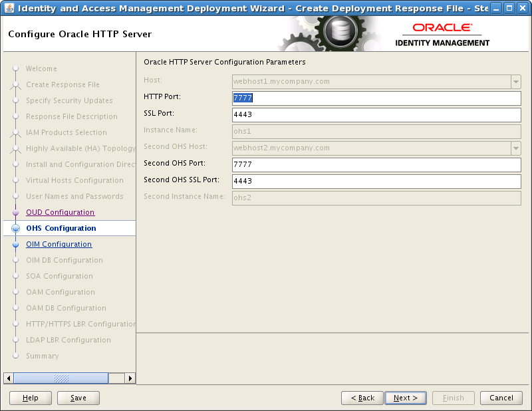
Task: Click the OIM DB Configuration step
Action: 65,260
